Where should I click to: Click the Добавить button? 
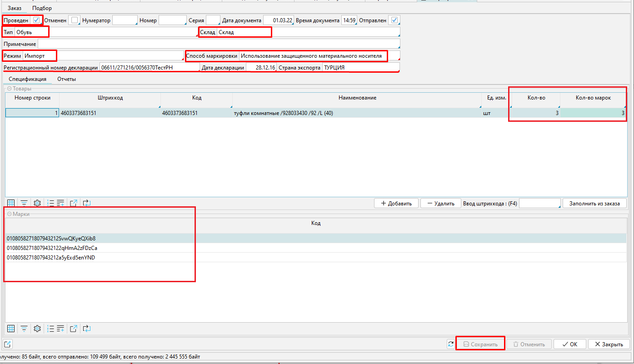pos(396,203)
